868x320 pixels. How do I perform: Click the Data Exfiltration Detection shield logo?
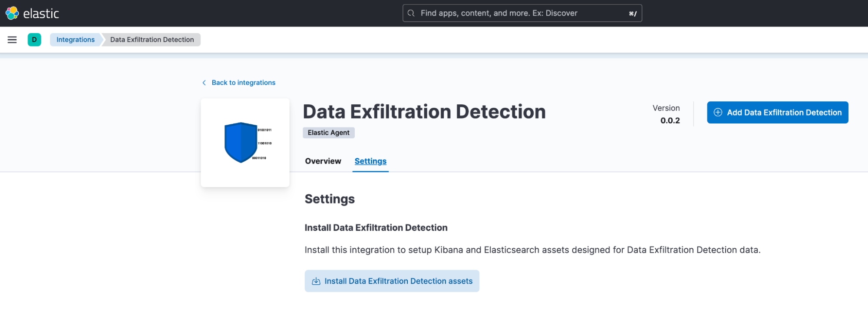point(245,143)
